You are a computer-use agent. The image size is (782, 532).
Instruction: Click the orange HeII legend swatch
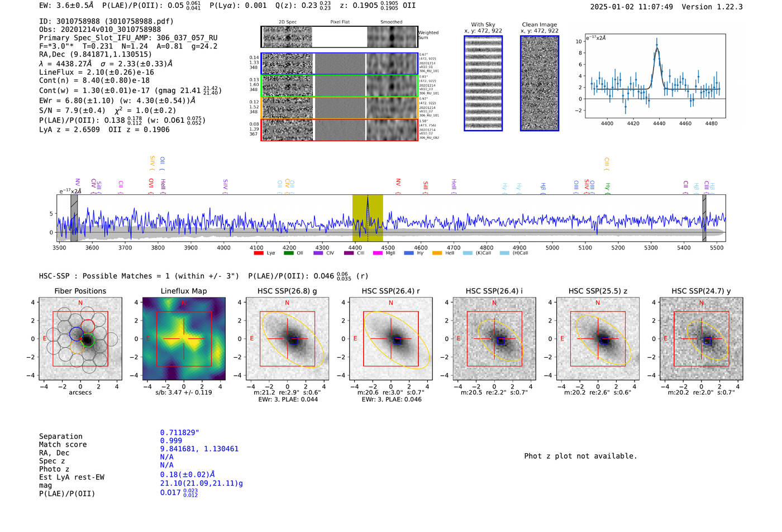coord(437,253)
